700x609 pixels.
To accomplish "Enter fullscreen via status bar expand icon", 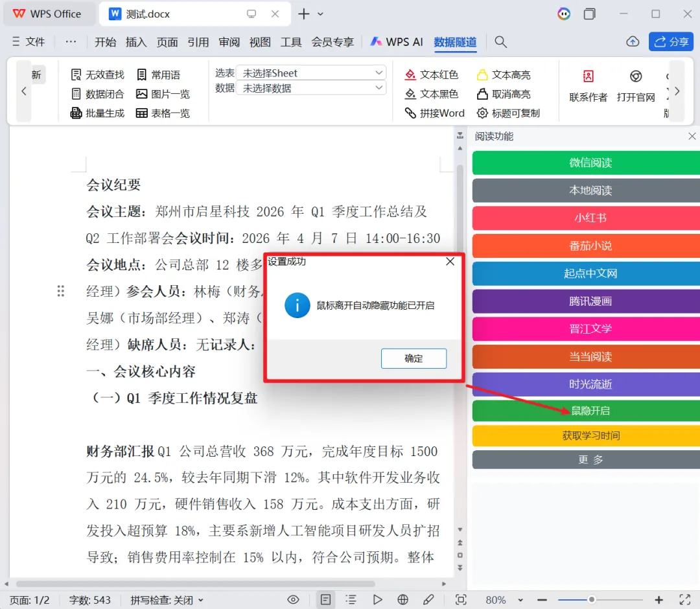I will click(685, 600).
